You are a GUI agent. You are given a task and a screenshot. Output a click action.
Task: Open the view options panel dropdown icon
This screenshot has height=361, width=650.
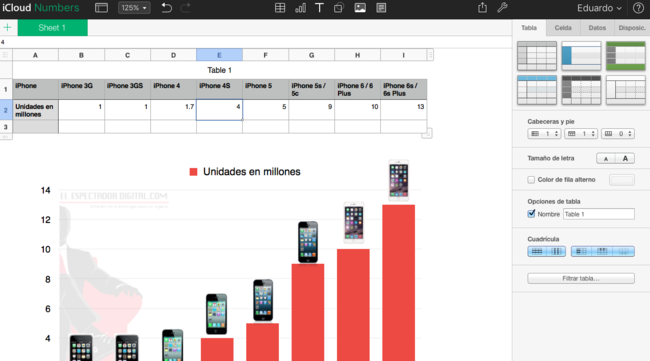[x=101, y=8]
